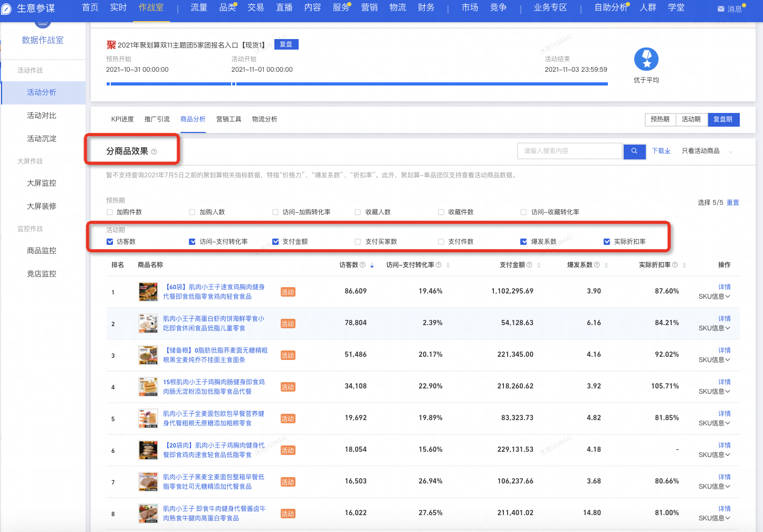This screenshot has width=763, height=532.
Task: Click 活动 tag on rank 4 product
Action: 288,387
